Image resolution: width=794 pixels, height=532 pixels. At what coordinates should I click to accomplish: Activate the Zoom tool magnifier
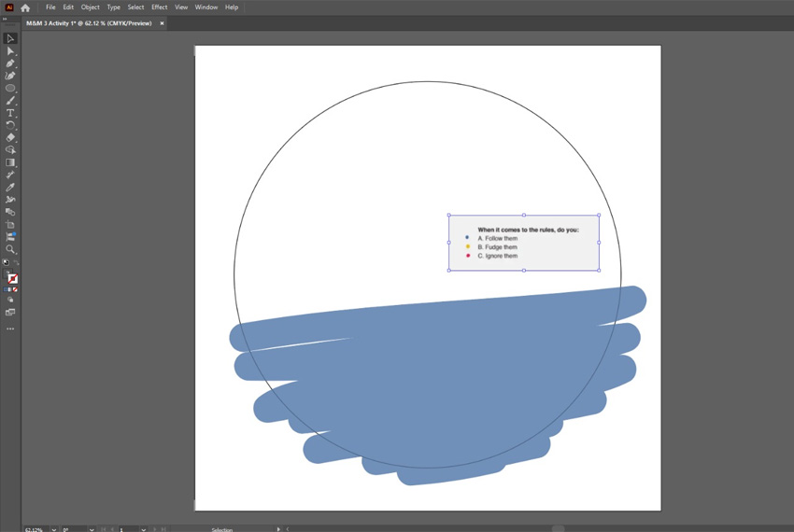[10, 249]
